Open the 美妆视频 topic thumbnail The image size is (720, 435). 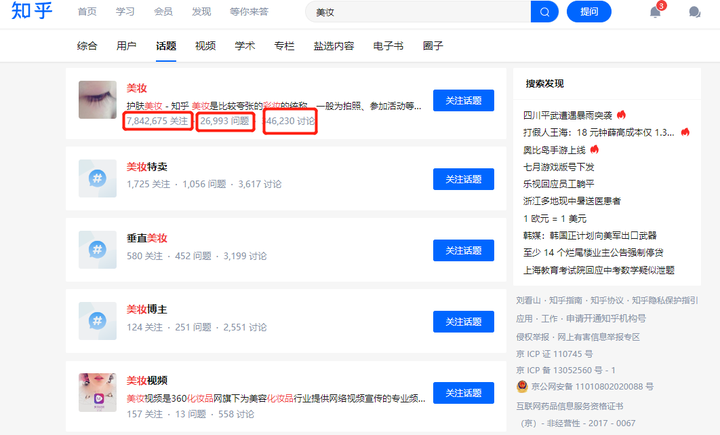[x=97, y=392]
